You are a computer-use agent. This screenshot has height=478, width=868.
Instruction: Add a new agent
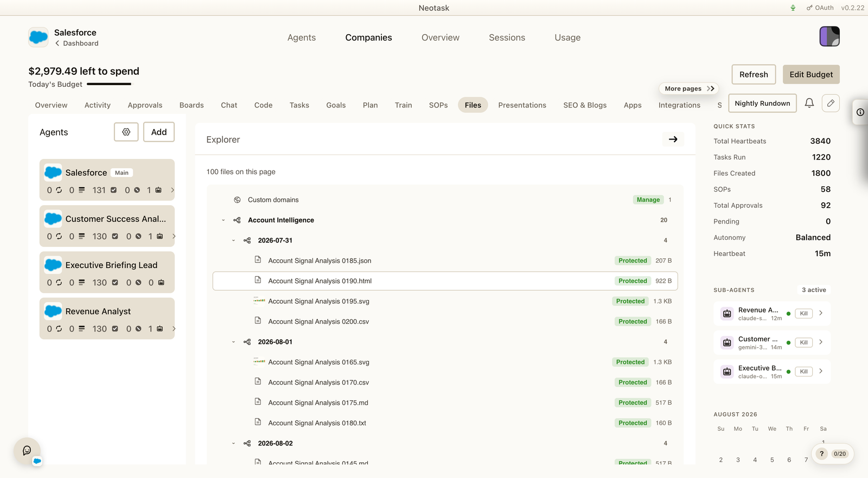159,132
